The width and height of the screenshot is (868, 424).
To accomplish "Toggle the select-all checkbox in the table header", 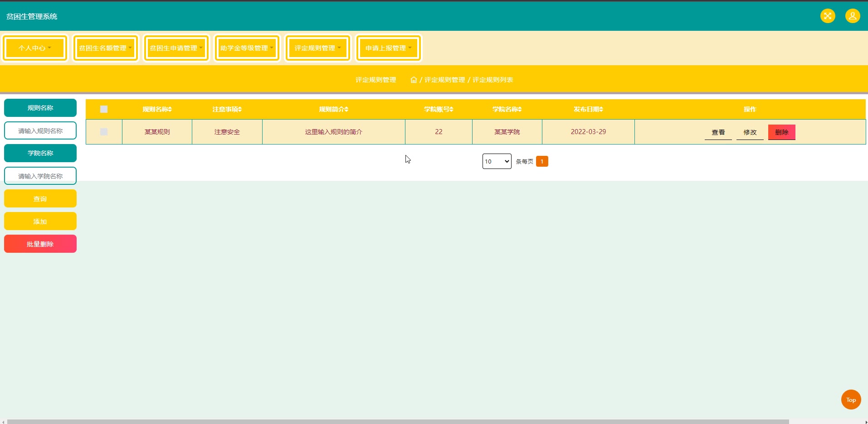I will pos(104,109).
